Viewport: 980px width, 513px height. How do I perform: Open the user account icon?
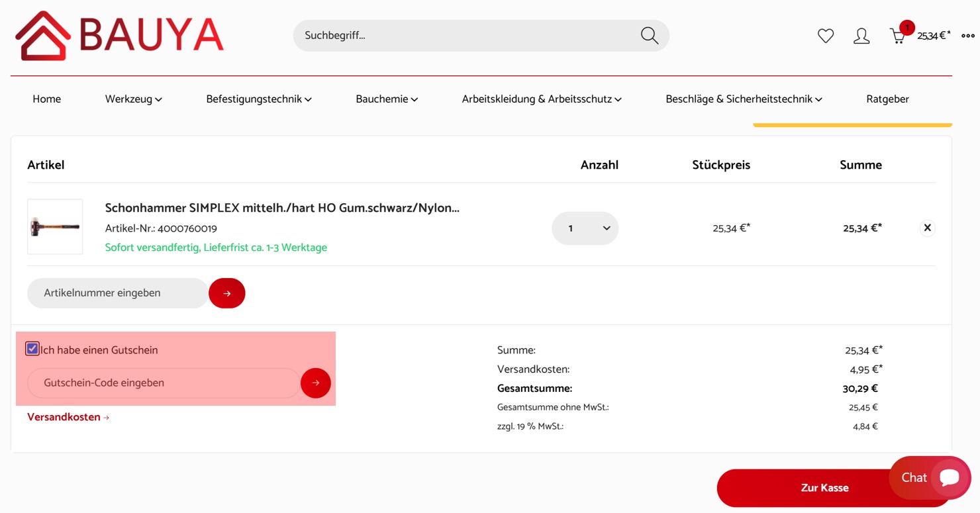(861, 36)
